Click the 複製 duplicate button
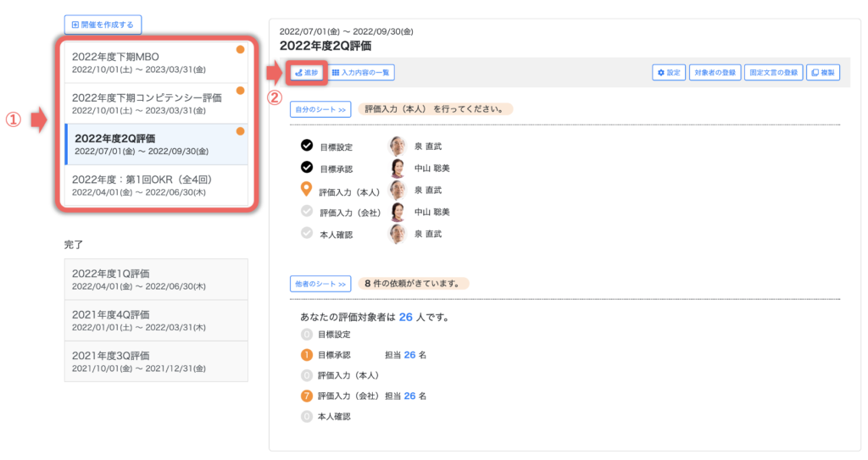This screenshot has width=868, height=460. [822, 73]
